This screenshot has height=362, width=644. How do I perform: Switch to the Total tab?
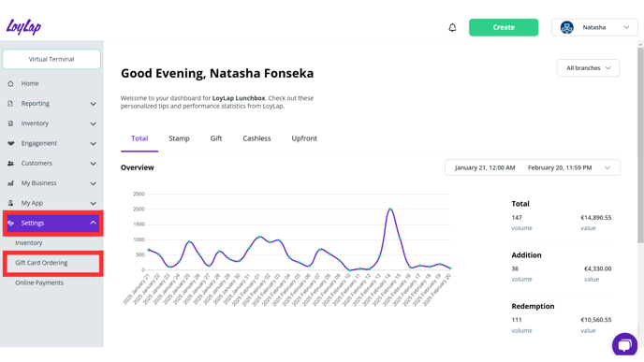(139, 138)
